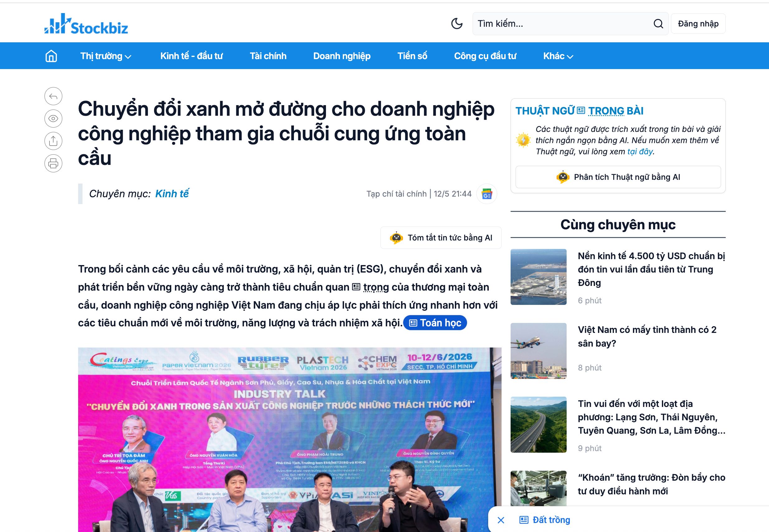Image resolution: width=769 pixels, height=532 pixels.
Task: Close the Đất trồng popup with X
Action: tap(501, 520)
